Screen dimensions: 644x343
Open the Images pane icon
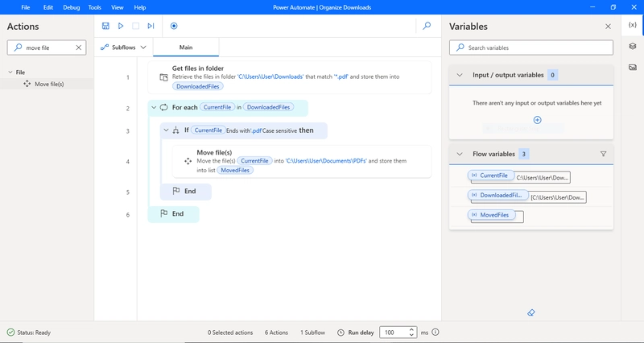(633, 67)
